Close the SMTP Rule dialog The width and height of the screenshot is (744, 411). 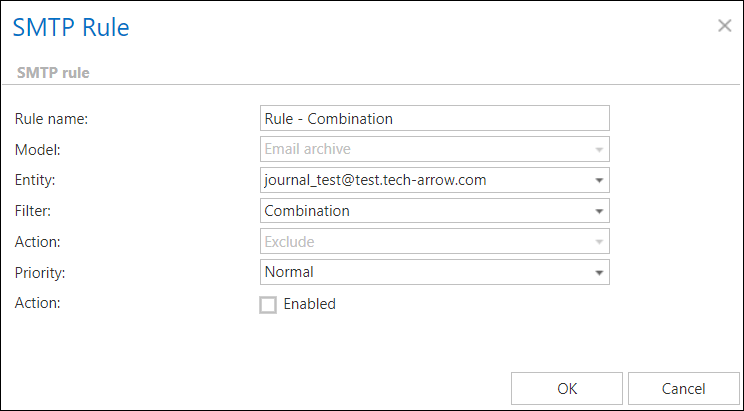(x=725, y=26)
